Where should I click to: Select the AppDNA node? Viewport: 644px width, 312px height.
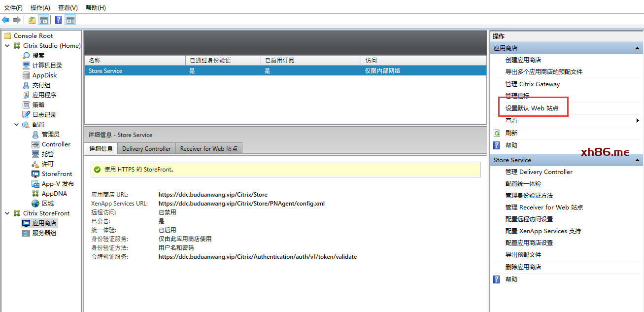click(x=49, y=193)
